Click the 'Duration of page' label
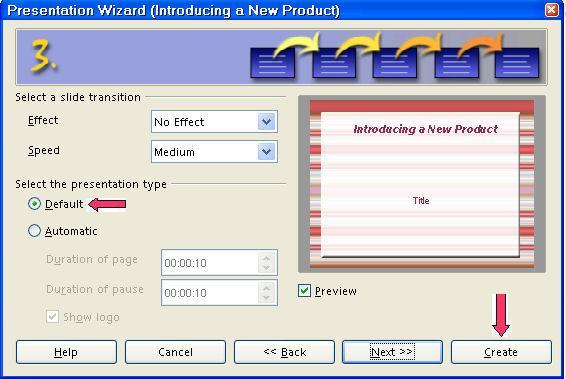Viewport: 566px width, 379px height. 92,260
